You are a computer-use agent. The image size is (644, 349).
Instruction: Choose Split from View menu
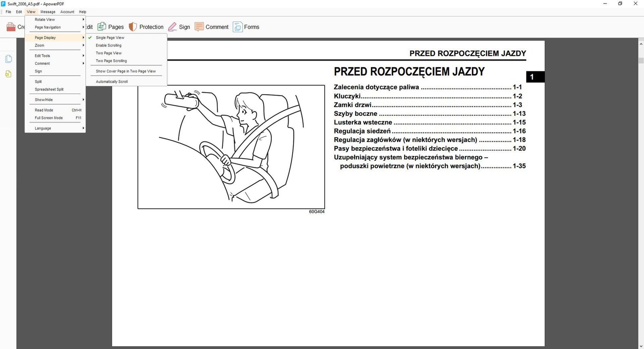[x=55, y=82]
